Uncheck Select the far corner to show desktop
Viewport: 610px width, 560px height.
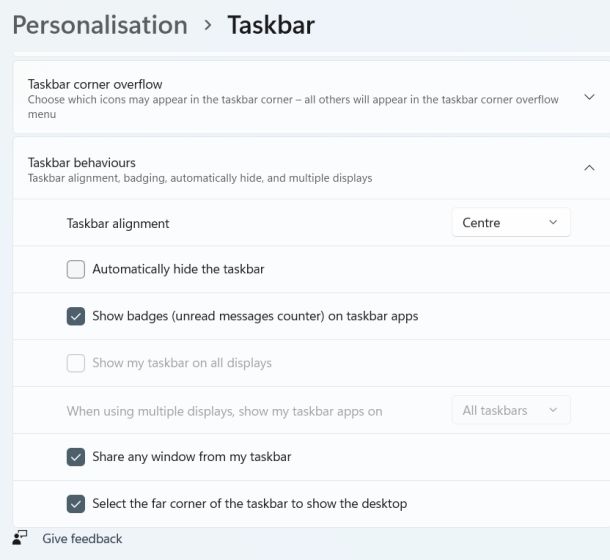(76, 503)
